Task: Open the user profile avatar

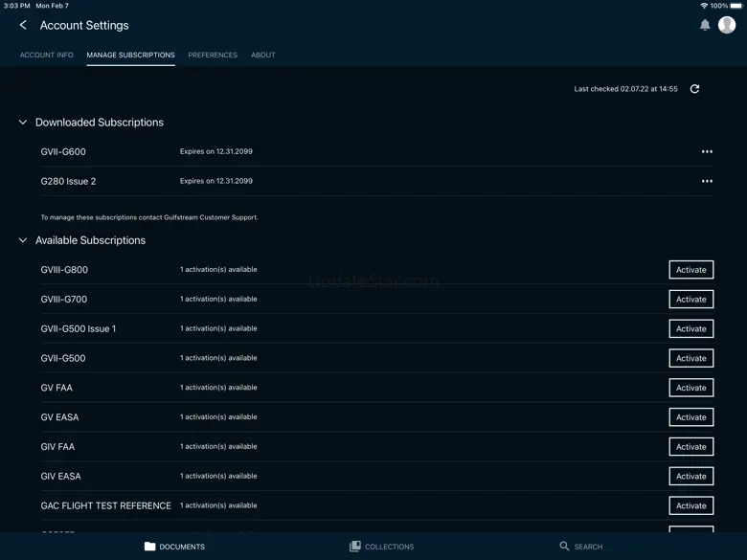Action: (727, 25)
